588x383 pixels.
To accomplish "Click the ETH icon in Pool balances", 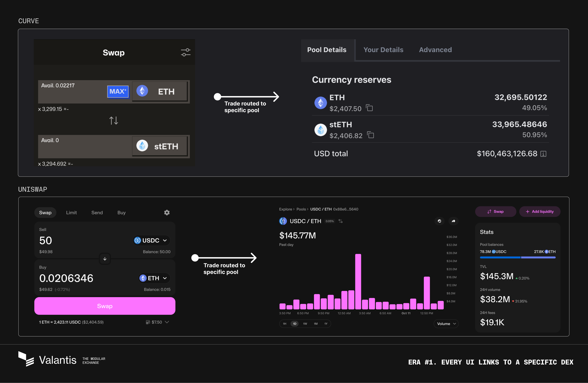I will click(546, 252).
